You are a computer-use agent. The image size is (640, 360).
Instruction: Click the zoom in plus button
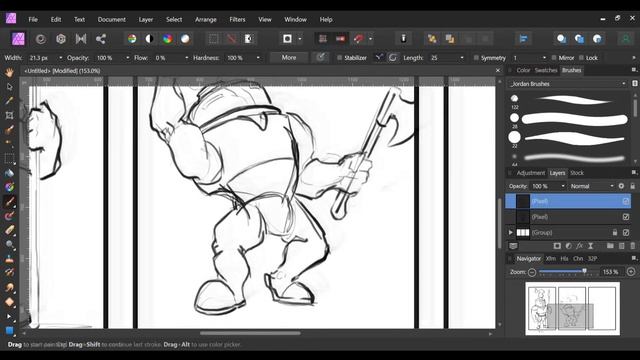[631, 272]
